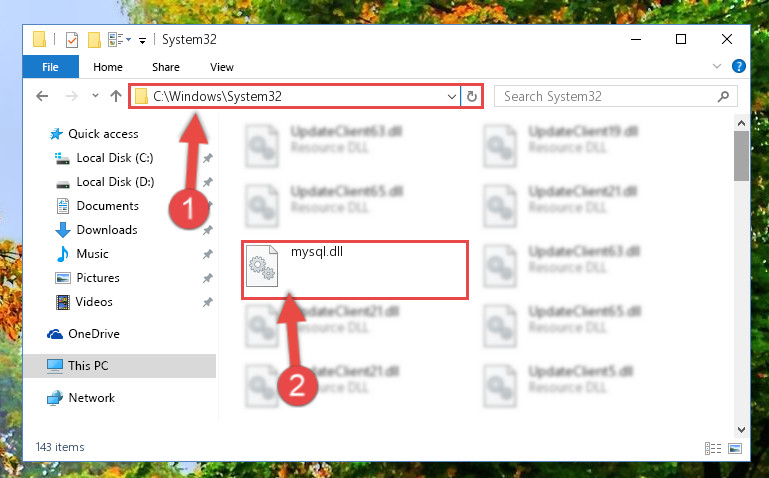Click the Properties icon in quick access toolbar

tap(72, 39)
